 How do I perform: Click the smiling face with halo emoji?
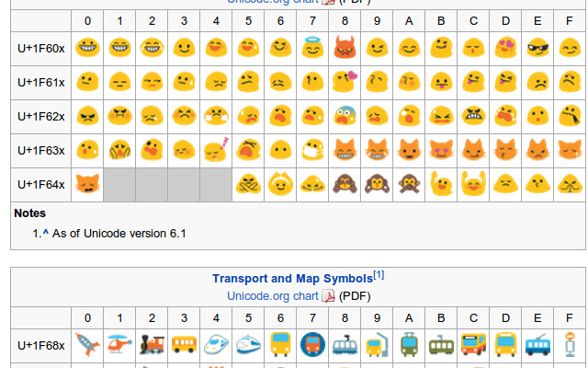coord(312,48)
